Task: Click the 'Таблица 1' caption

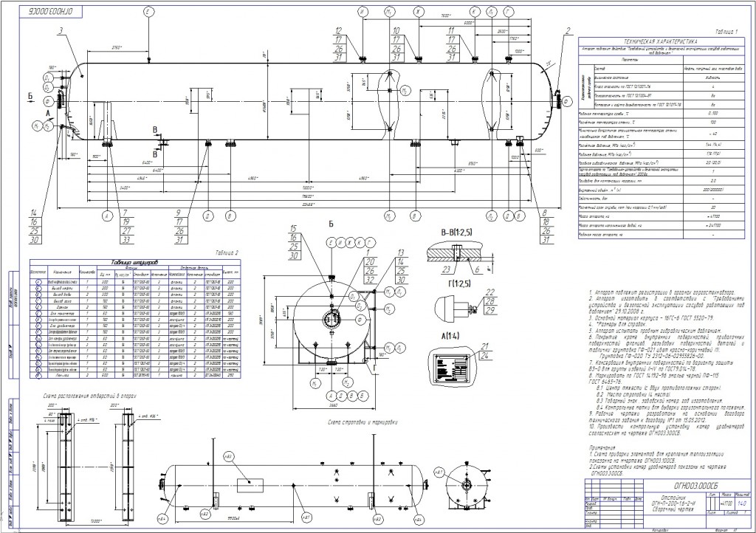Action: (x=726, y=32)
